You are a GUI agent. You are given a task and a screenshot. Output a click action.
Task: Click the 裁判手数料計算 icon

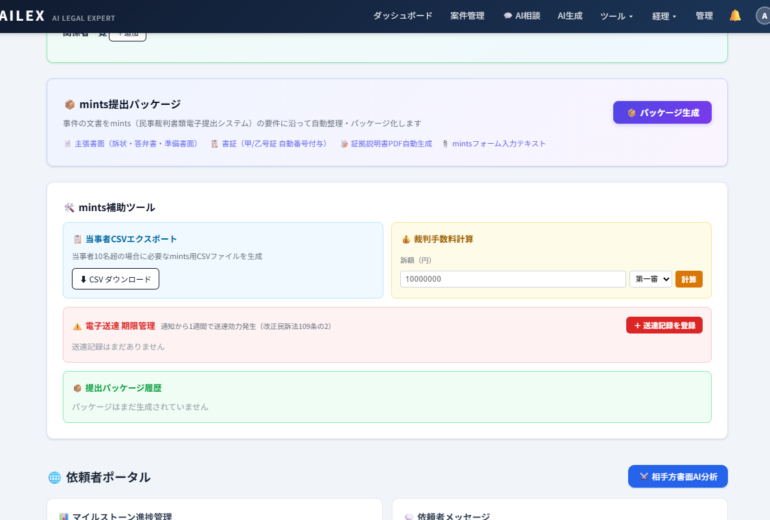tap(406, 239)
